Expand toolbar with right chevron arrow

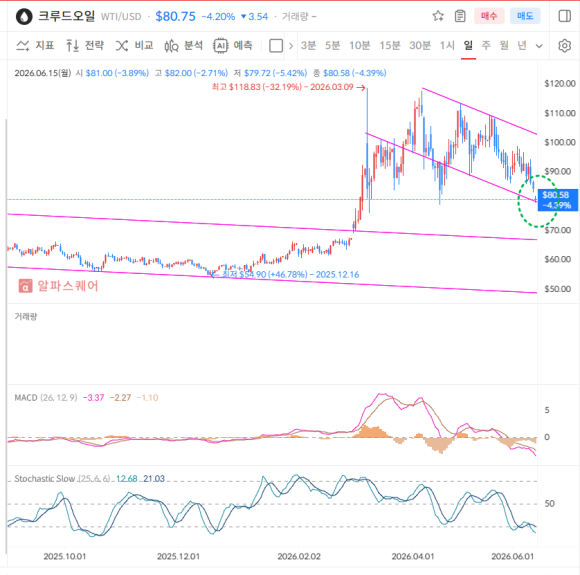click(291, 46)
